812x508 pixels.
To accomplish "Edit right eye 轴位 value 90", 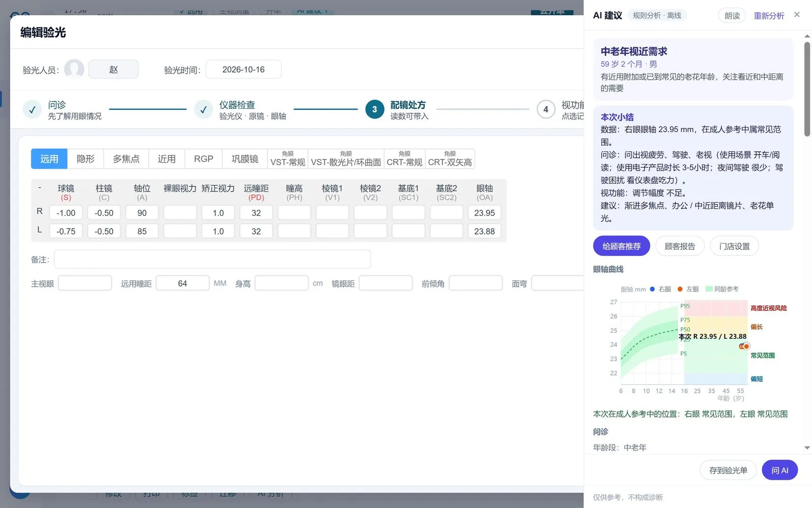I will click(x=142, y=213).
